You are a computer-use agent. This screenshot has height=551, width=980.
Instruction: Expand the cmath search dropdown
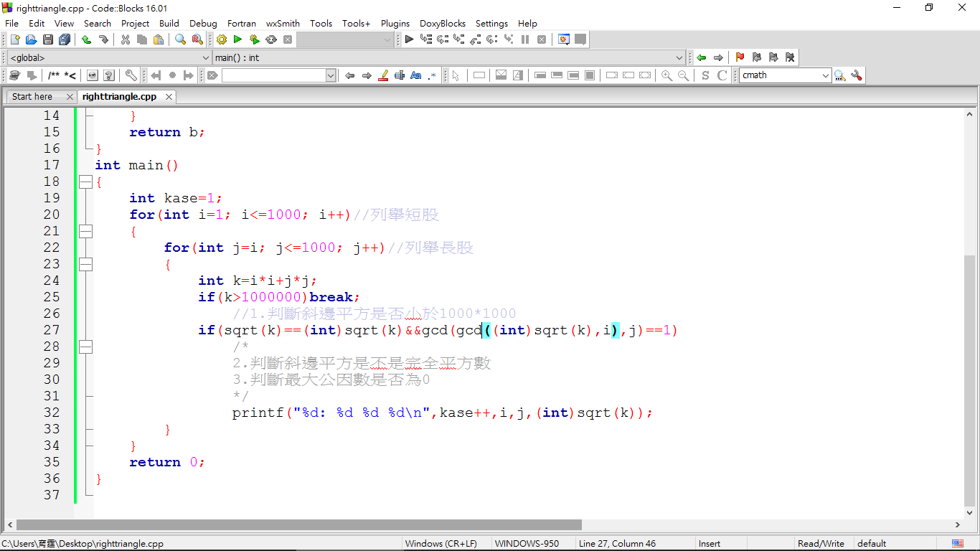(826, 75)
